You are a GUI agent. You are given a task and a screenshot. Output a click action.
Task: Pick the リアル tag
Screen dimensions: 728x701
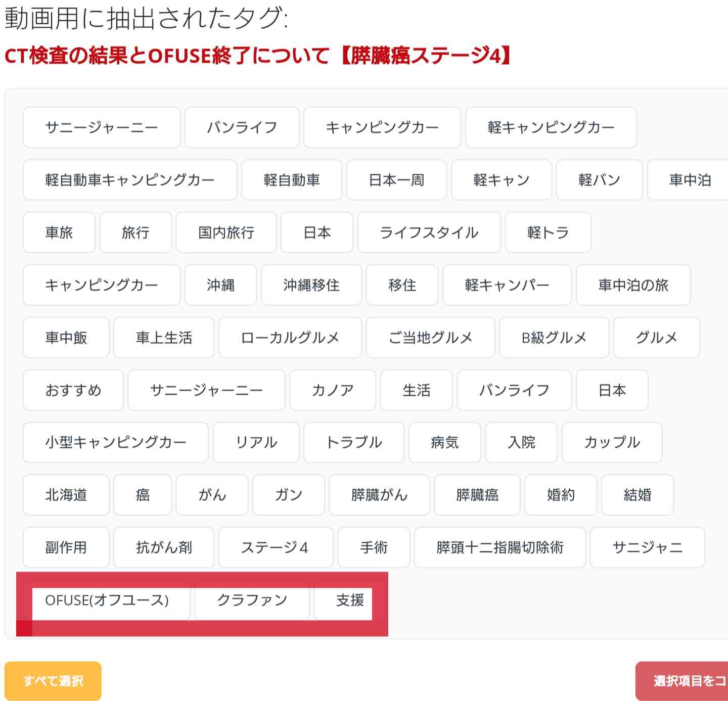pos(256,443)
